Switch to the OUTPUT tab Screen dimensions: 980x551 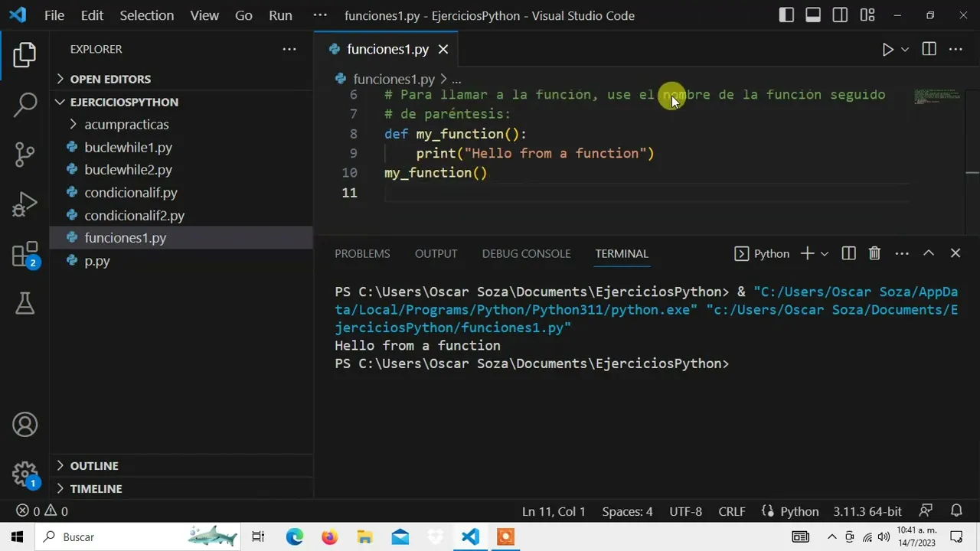pos(436,253)
